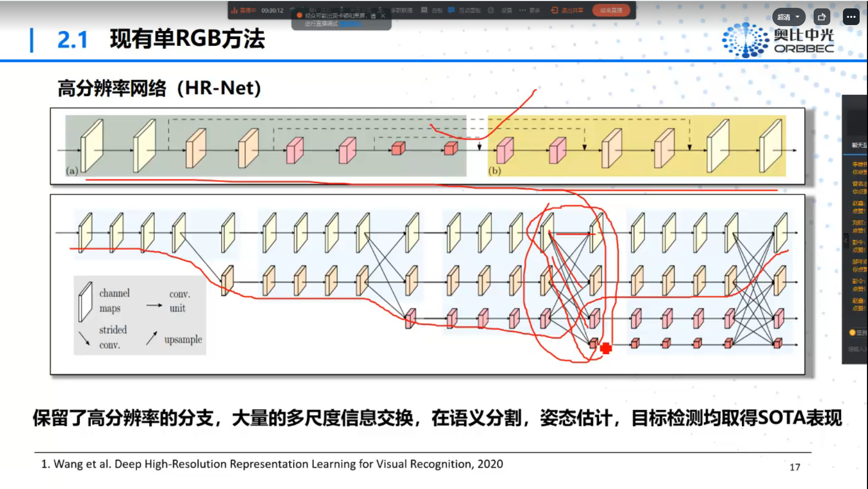The height and width of the screenshot is (489, 868).
Task: Click the 直播中 live status indicator
Action: click(244, 10)
